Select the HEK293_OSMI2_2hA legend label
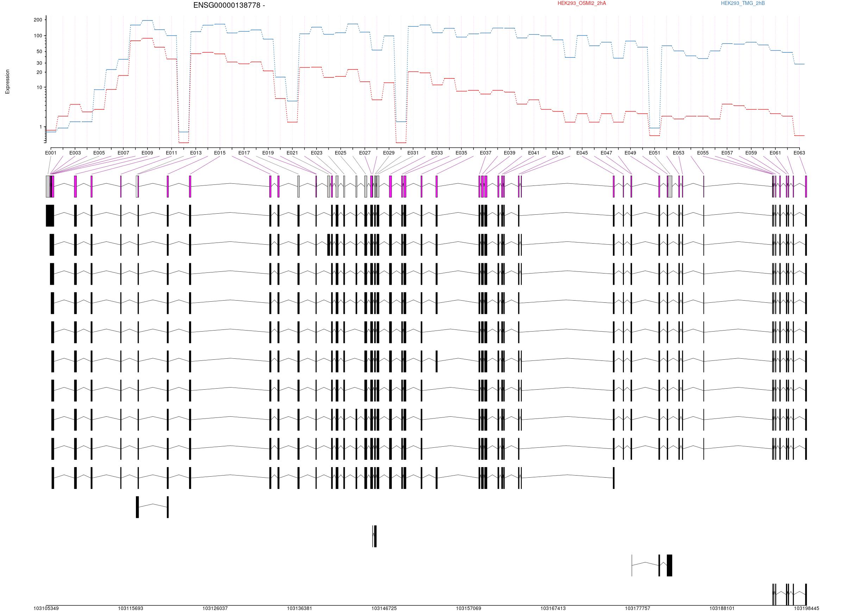 point(582,4)
